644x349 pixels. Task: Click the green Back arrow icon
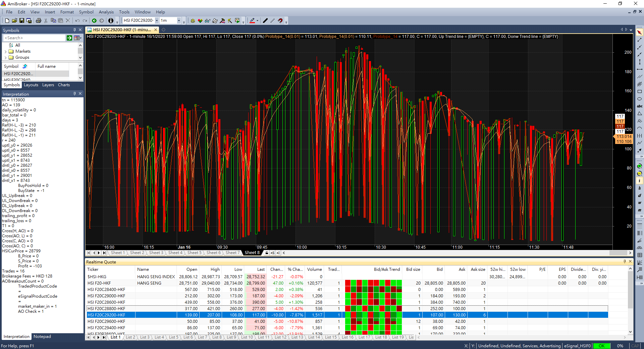coord(94,21)
